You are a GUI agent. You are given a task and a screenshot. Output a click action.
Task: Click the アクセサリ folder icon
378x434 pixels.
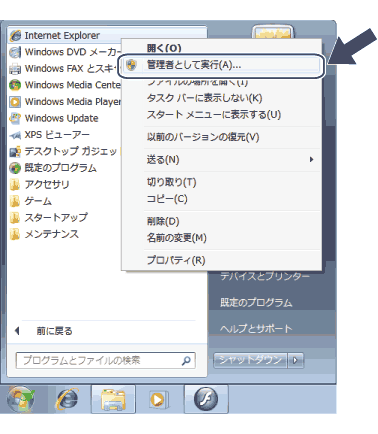[15, 184]
